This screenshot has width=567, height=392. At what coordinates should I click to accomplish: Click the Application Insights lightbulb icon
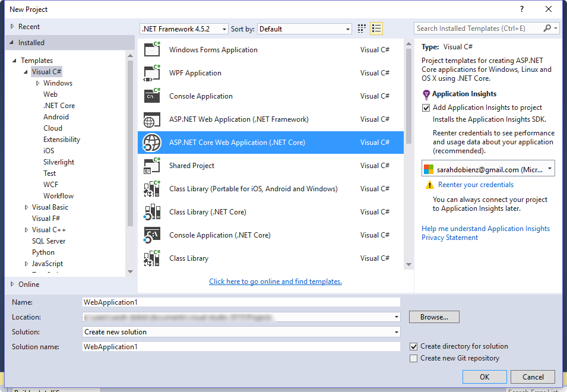[x=426, y=95]
